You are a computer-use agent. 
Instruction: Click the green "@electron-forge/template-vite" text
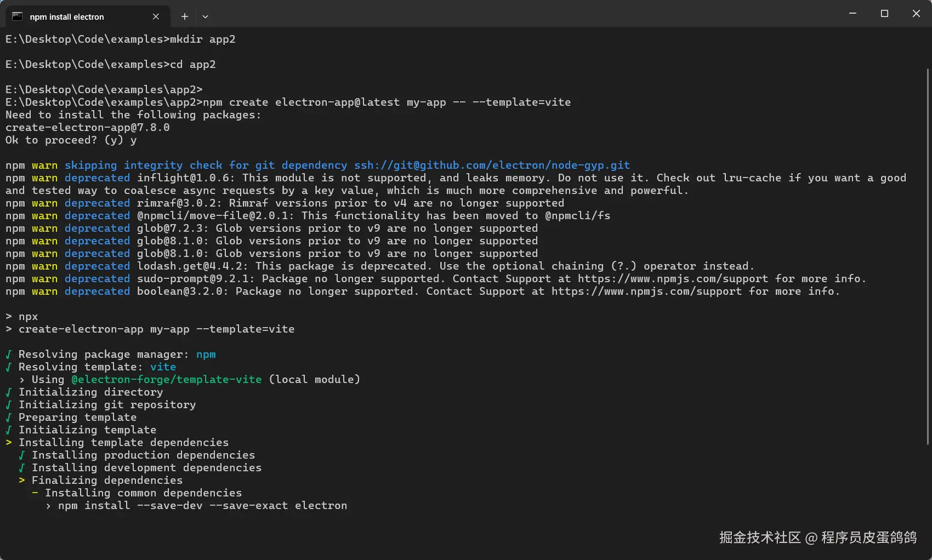coord(166,380)
